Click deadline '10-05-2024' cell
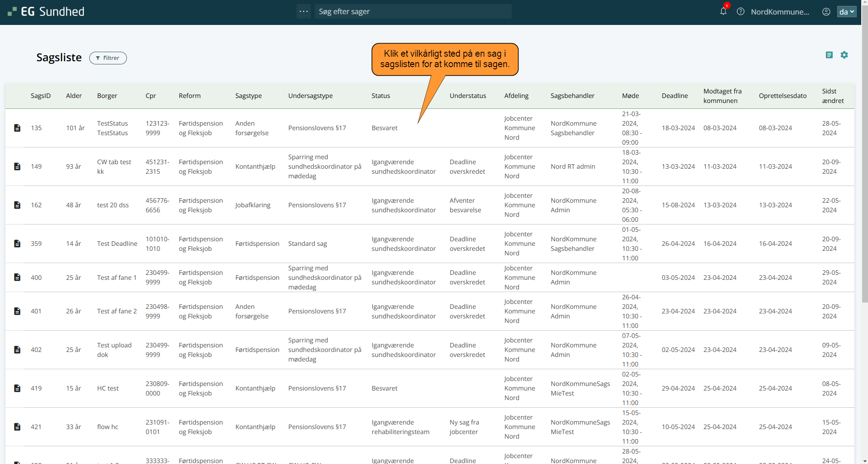 point(678,427)
